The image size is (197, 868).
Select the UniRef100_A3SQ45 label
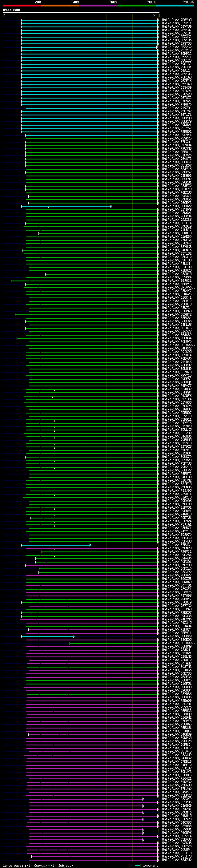point(177,274)
